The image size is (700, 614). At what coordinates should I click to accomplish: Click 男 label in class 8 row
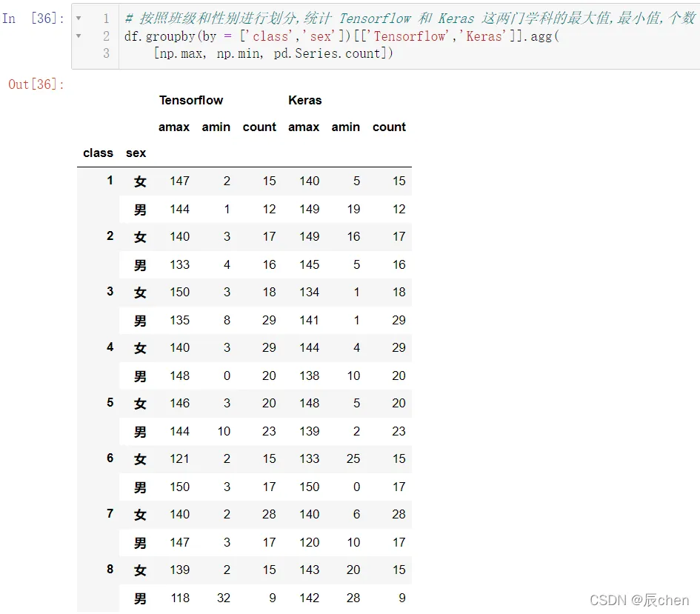(140, 598)
